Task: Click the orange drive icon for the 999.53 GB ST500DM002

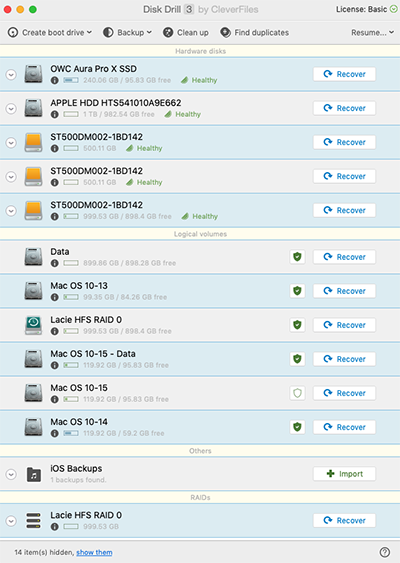Action: 33,210
